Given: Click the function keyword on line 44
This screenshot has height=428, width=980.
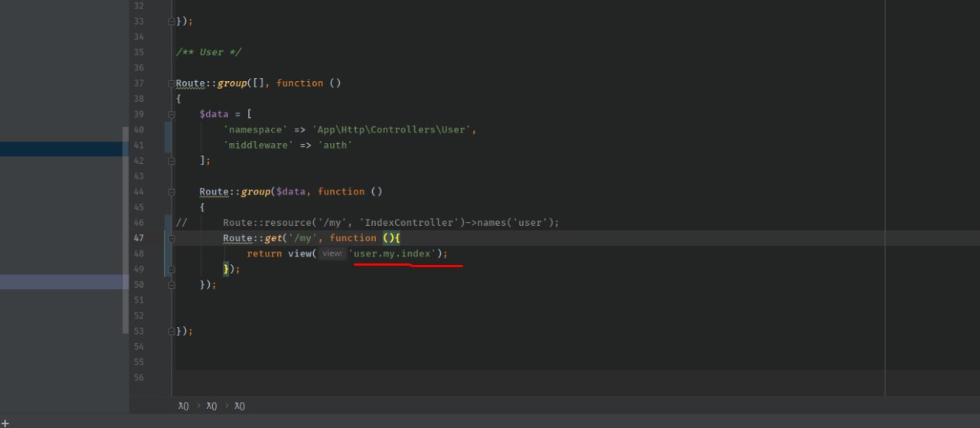Looking at the screenshot, I should (341, 191).
